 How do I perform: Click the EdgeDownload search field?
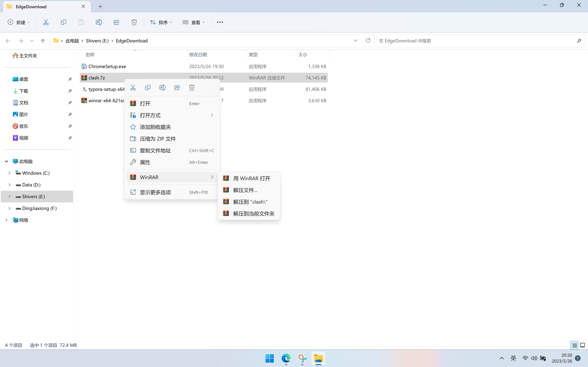476,41
